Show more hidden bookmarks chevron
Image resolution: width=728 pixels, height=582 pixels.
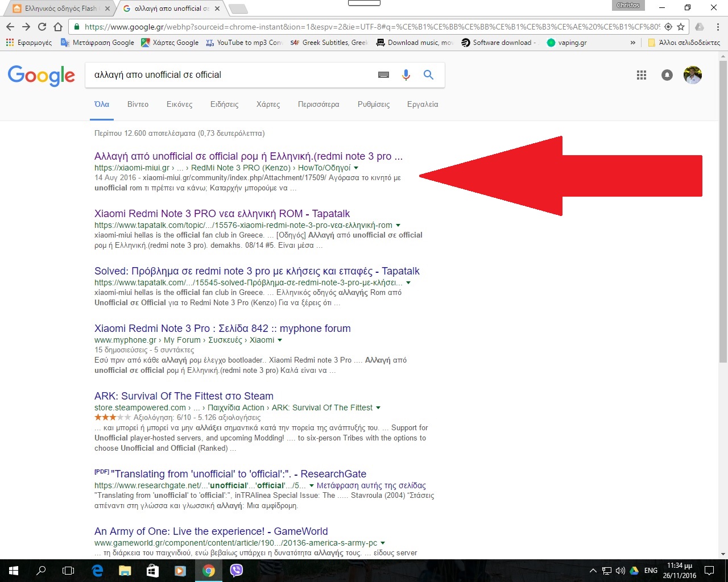point(633,43)
